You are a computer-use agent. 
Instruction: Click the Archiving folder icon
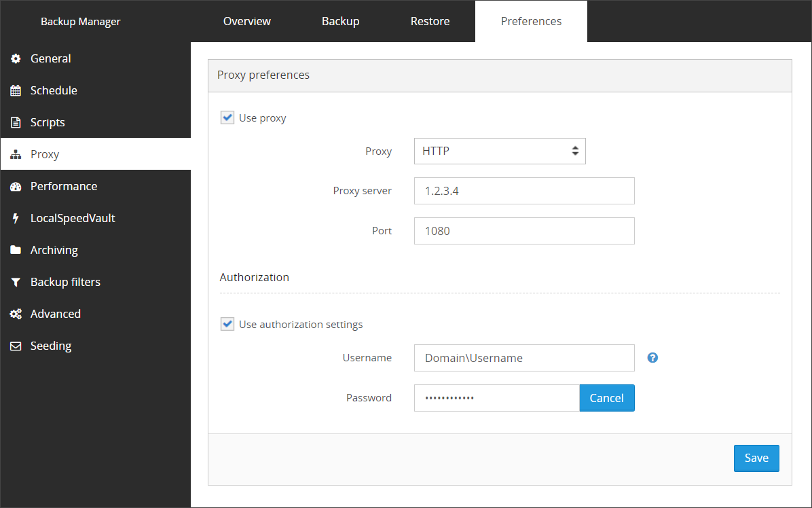(x=16, y=251)
